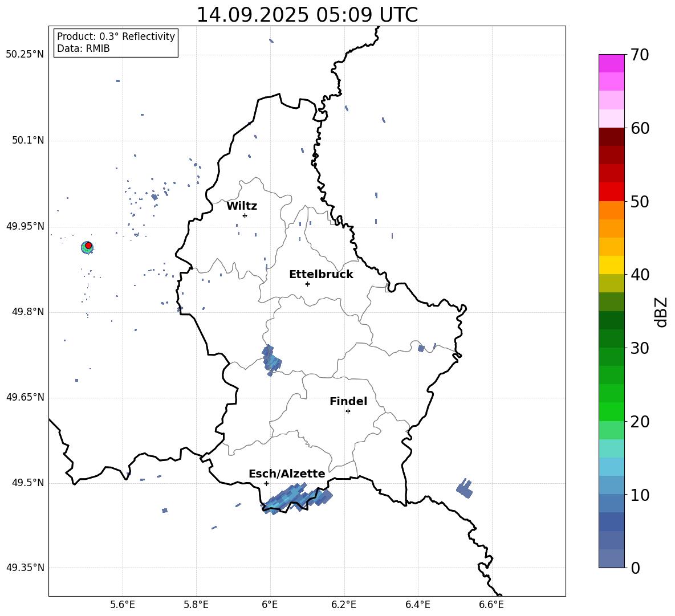Click the 'Data: RMIB' text

pyautogui.click(x=83, y=48)
